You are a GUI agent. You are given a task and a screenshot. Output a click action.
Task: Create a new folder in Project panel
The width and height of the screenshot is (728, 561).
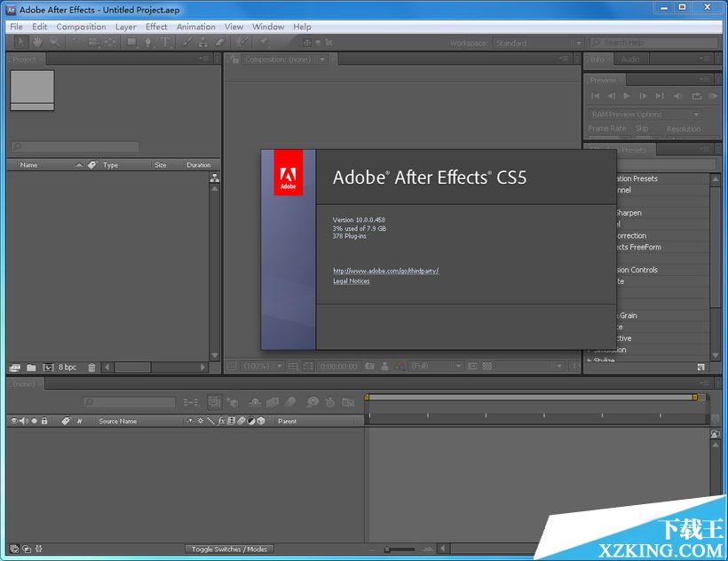(31, 367)
